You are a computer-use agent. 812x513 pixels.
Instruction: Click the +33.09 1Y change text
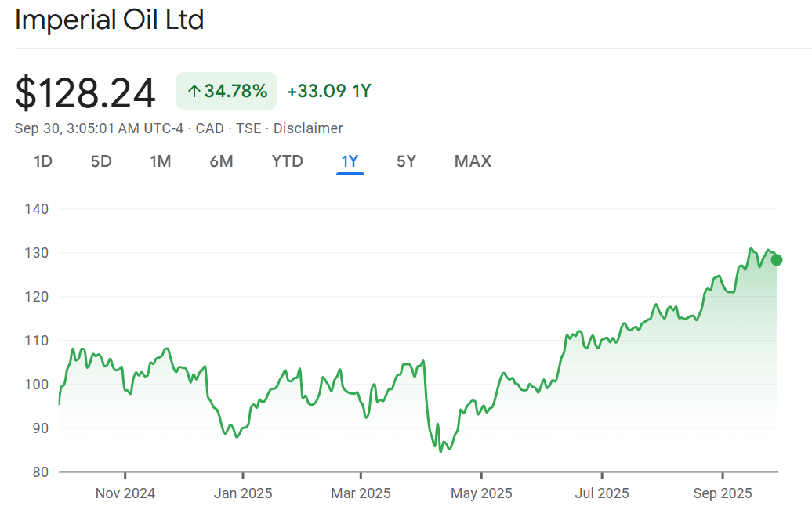[x=328, y=92]
